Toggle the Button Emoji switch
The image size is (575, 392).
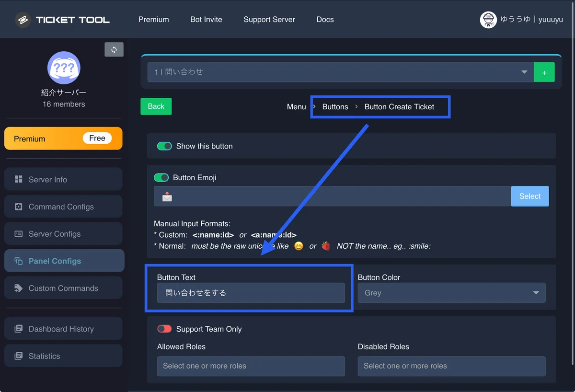click(161, 177)
